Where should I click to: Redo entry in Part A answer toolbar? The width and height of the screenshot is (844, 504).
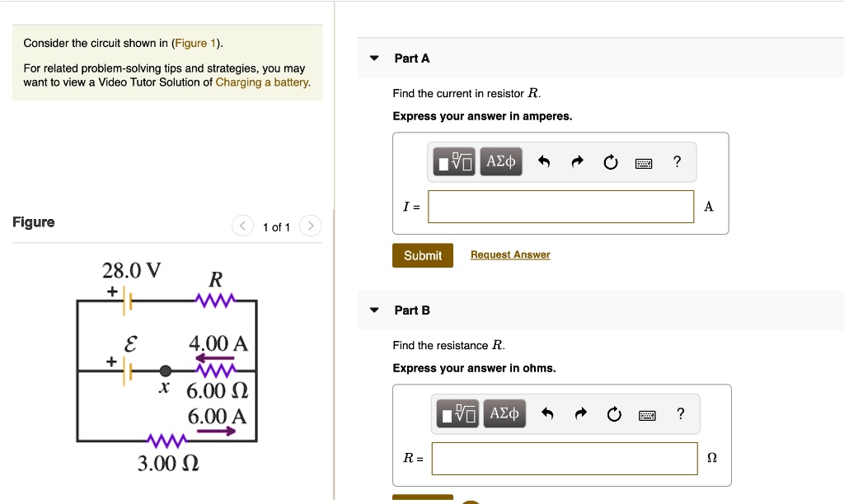(x=577, y=161)
